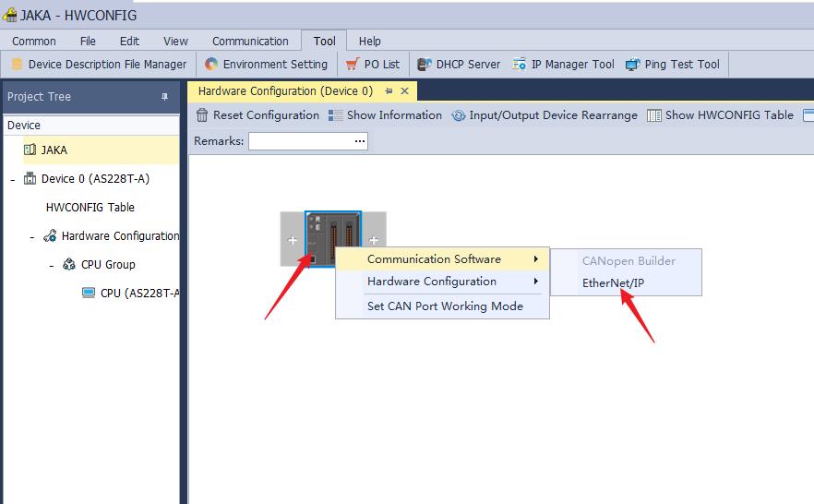Click the Remarks text input field
This screenshot has height=504, width=814.
click(x=300, y=141)
